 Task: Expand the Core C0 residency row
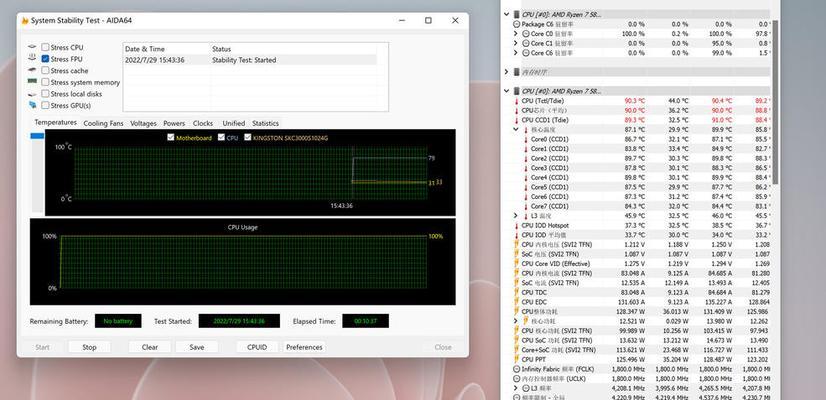tap(516, 34)
